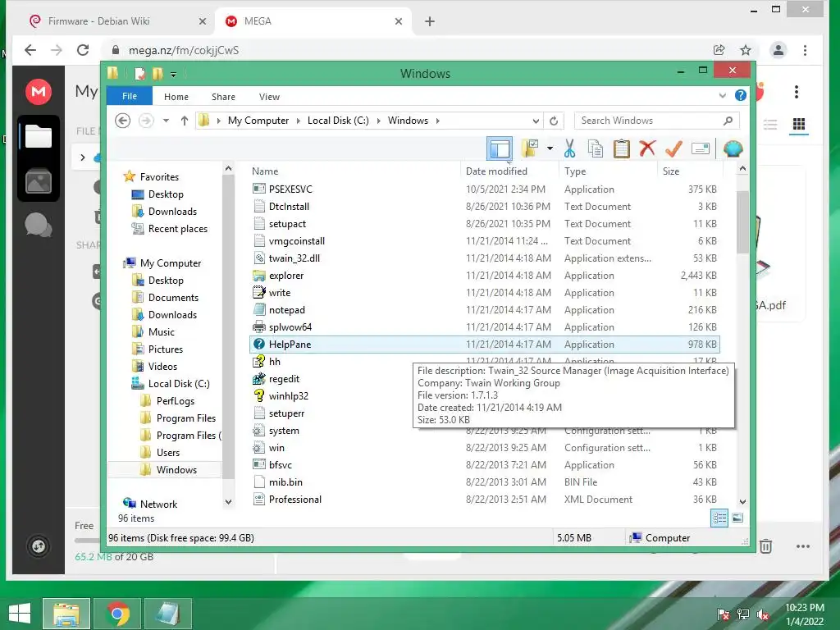The image size is (840, 630).
Task: Click the MEGA red logo in sidebar
Action: pos(39,92)
